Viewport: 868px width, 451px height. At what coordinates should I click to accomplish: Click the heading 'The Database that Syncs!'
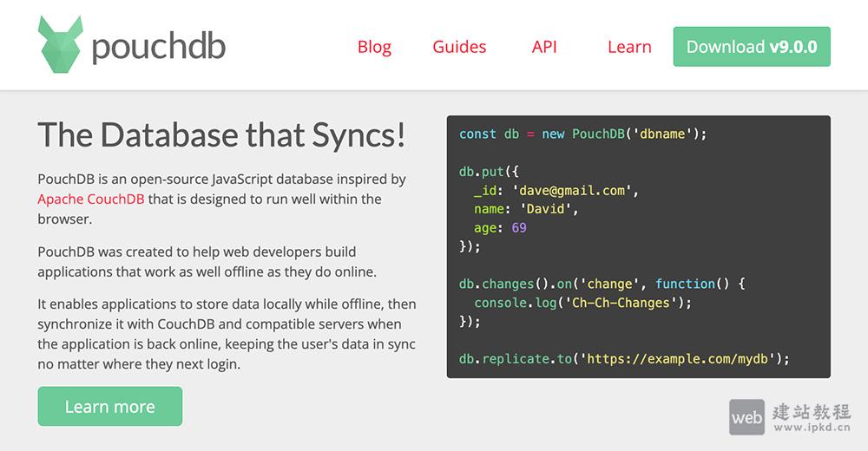pyautogui.click(x=221, y=134)
